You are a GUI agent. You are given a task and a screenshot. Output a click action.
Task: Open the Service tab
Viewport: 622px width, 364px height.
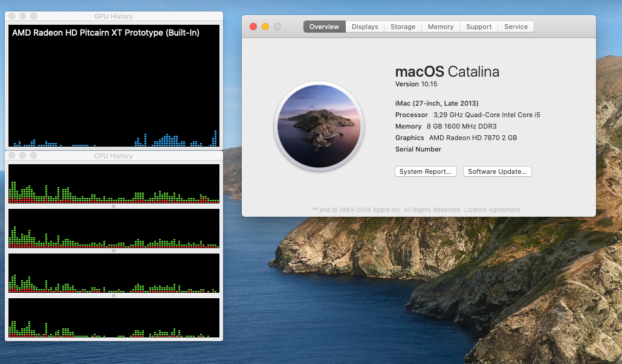[516, 27]
